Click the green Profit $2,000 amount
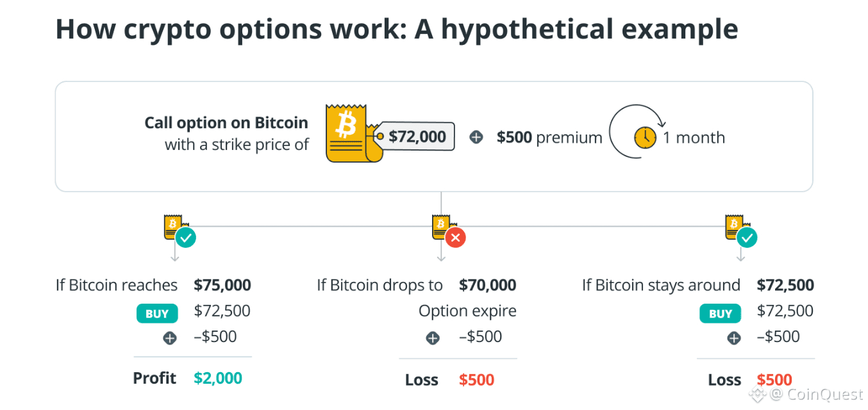868x410 pixels. (x=218, y=378)
